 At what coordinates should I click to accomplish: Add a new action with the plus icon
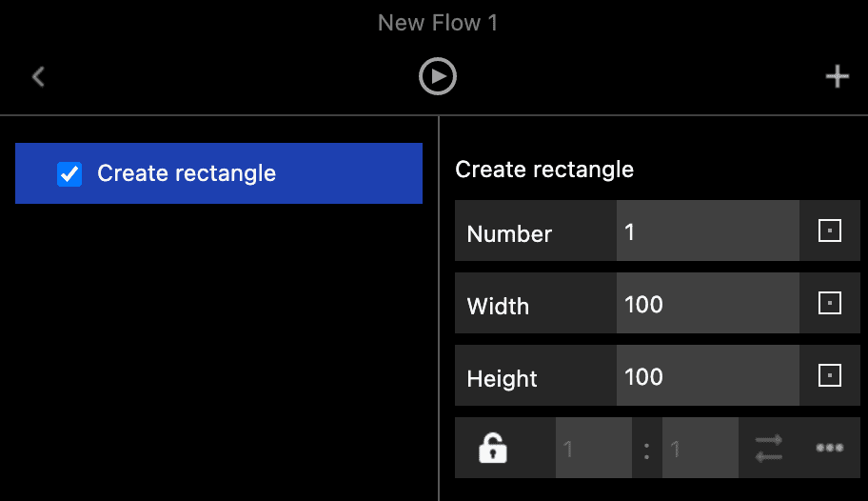coord(837,77)
